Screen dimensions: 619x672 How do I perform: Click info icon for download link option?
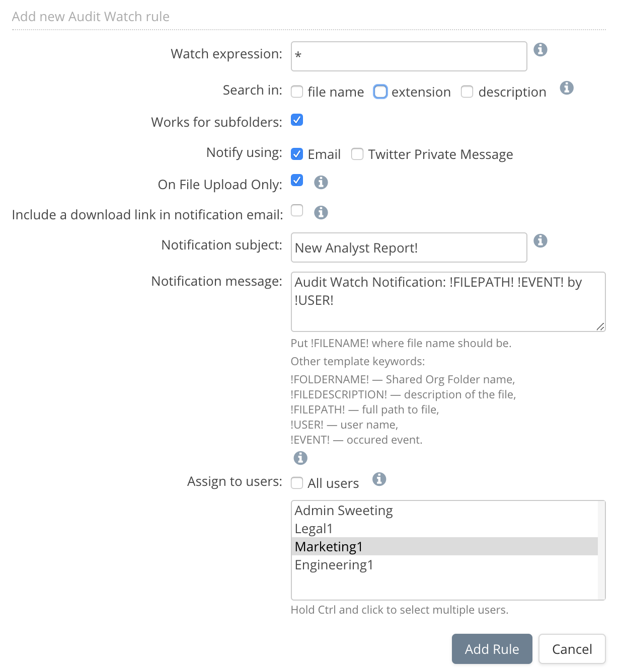321,212
